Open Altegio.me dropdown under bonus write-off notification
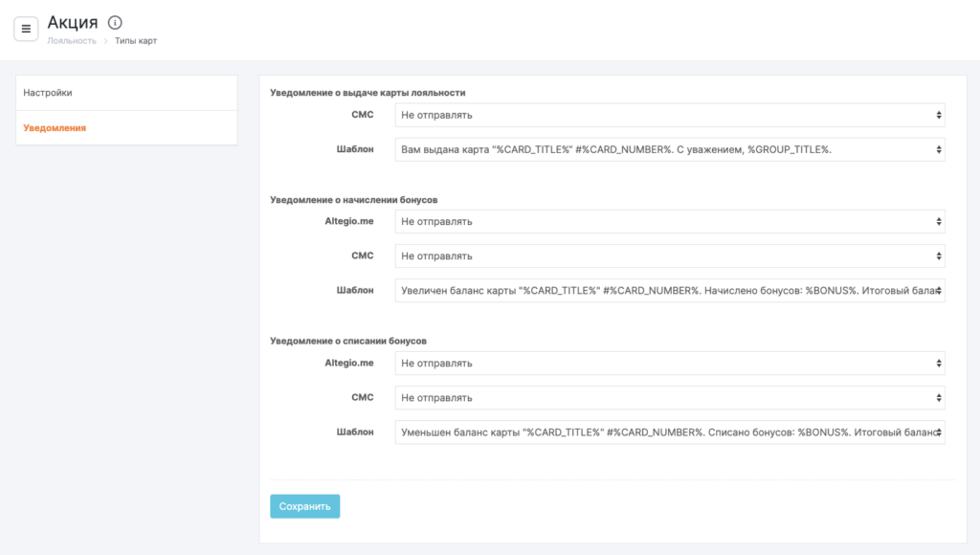Viewport: 980px width, 555px height. pyautogui.click(x=669, y=363)
